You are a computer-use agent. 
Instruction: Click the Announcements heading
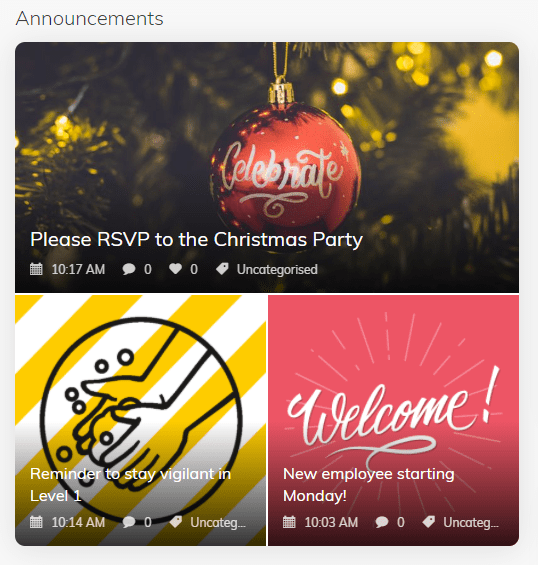tap(89, 18)
